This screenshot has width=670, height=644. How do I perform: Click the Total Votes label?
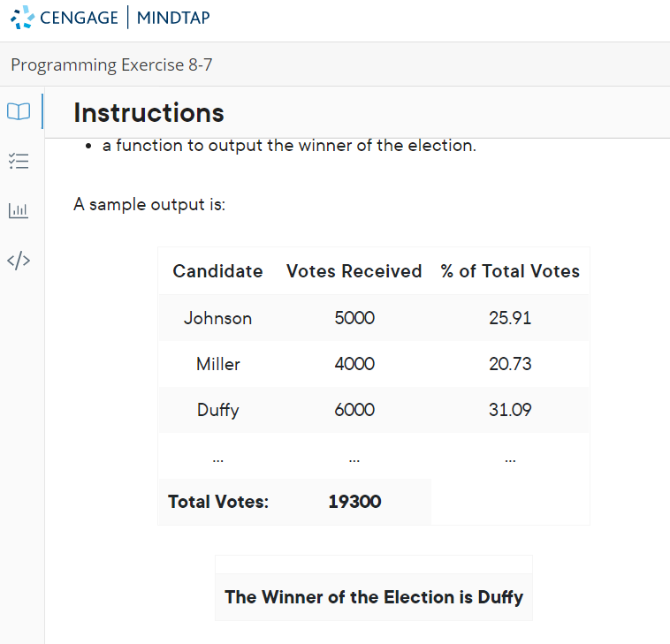click(x=218, y=502)
